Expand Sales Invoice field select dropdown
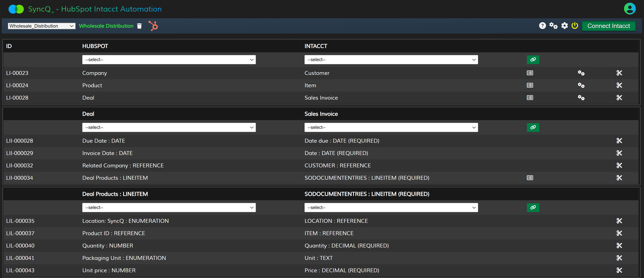The height and width of the screenshot is (278, 644). click(x=391, y=128)
